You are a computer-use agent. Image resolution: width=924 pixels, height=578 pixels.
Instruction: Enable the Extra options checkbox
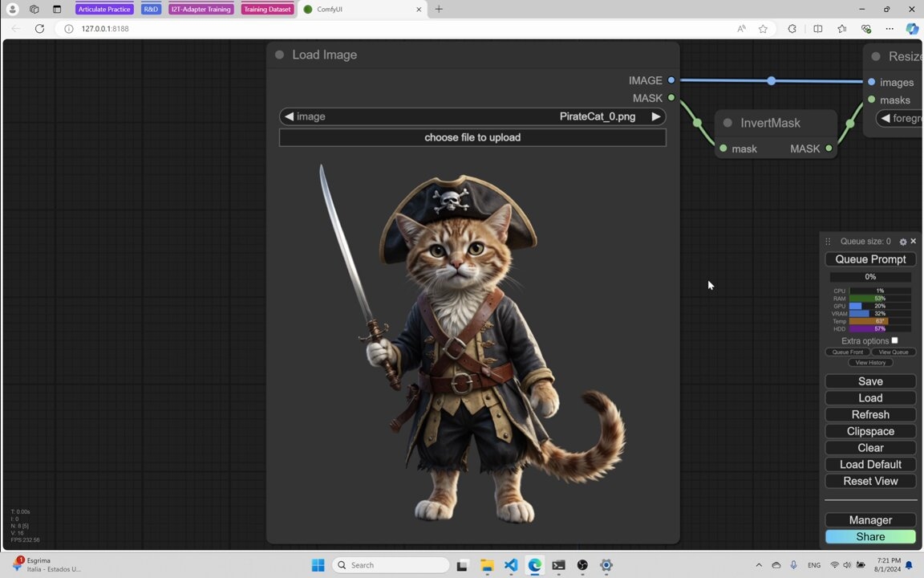pyautogui.click(x=894, y=340)
